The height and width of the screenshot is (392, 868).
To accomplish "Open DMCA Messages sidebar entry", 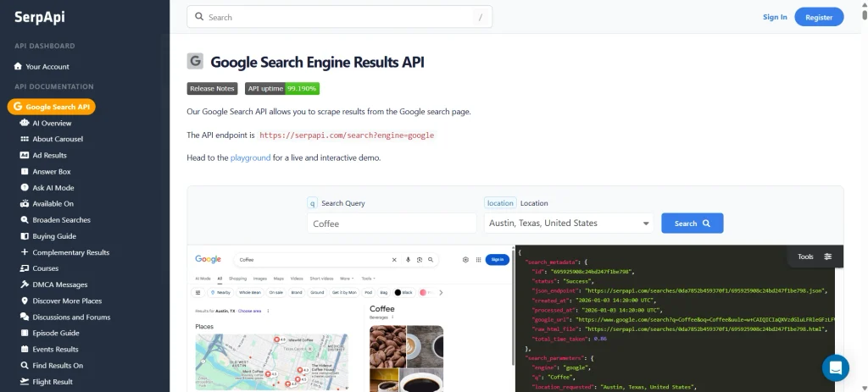I will coord(60,284).
